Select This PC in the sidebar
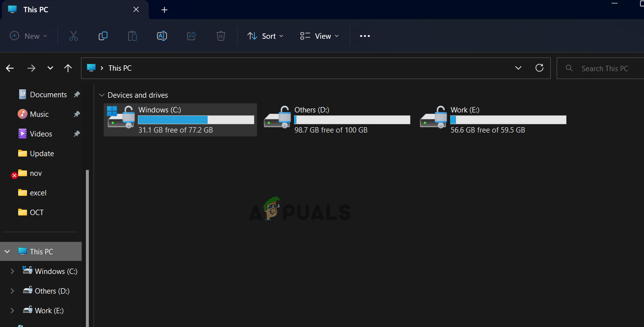This screenshot has height=327, width=644. coord(42,251)
